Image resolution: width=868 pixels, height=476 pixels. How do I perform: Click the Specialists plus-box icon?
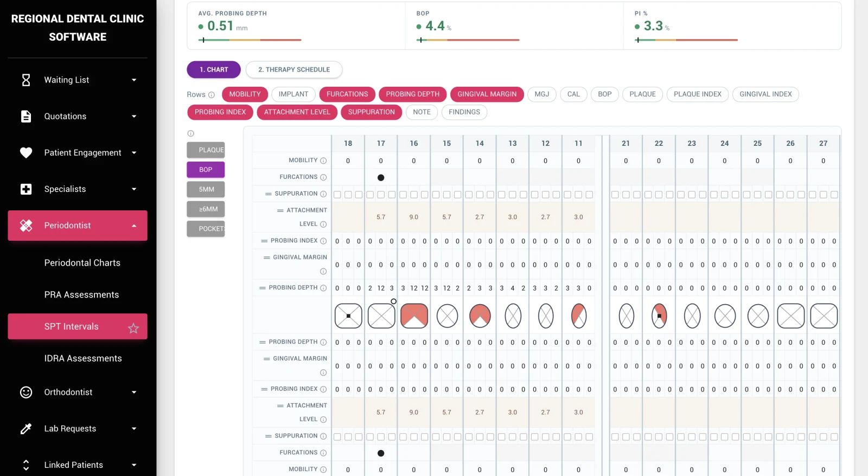click(25, 189)
